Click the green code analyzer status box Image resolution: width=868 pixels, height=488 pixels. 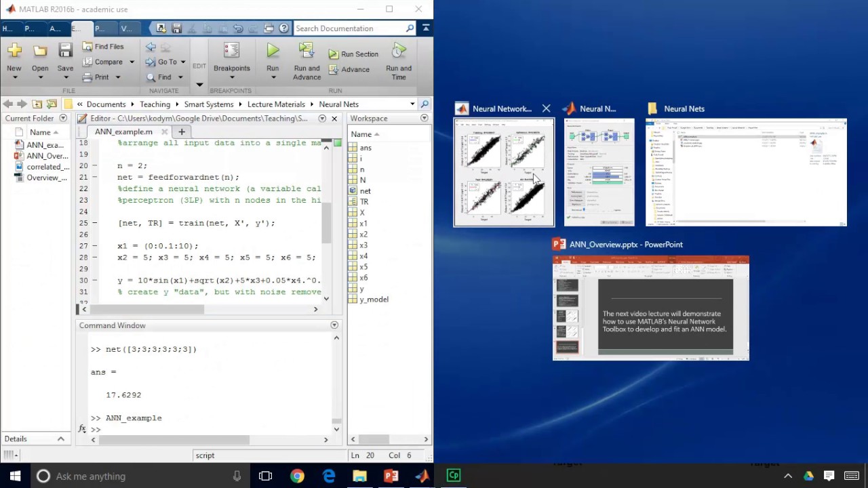[x=337, y=144]
